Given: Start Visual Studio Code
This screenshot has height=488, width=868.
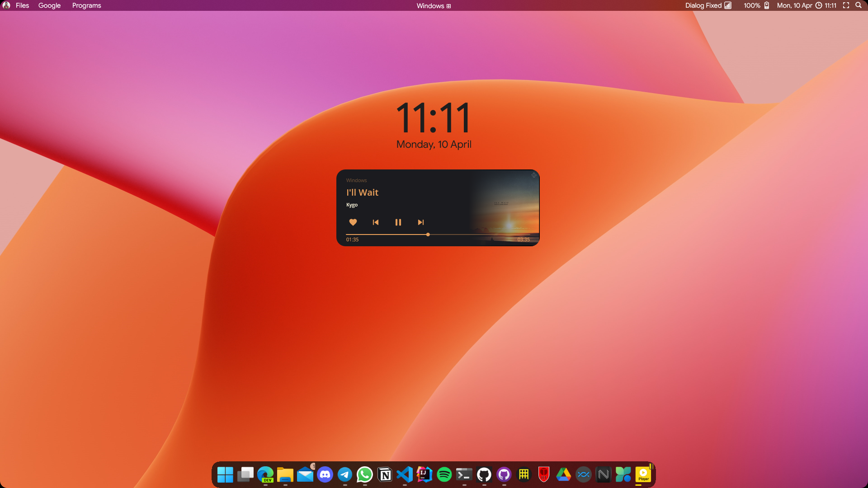Looking at the screenshot, I should (405, 474).
